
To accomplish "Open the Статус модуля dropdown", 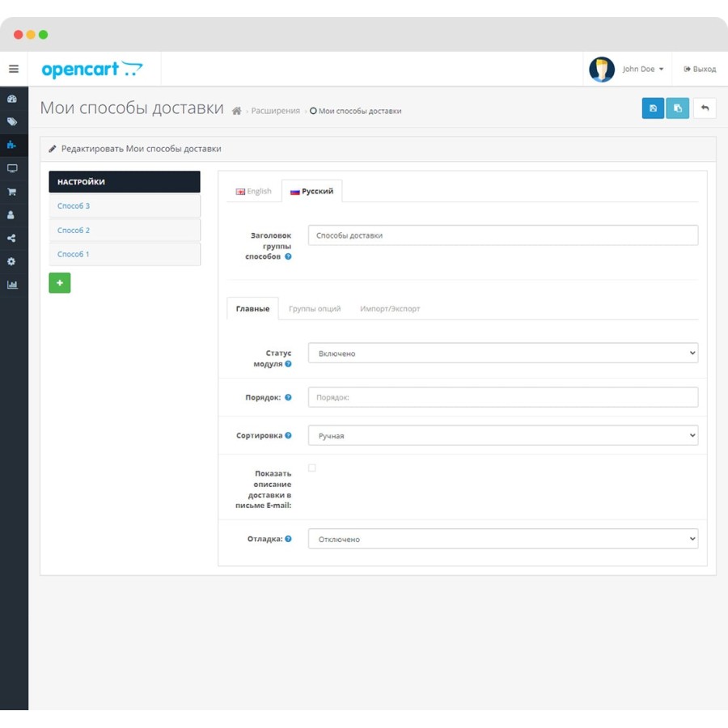I will [x=503, y=353].
